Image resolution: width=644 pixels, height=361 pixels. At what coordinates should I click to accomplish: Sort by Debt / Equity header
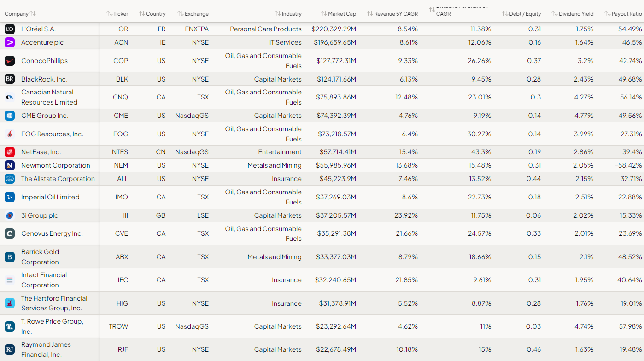pos(521,14)
